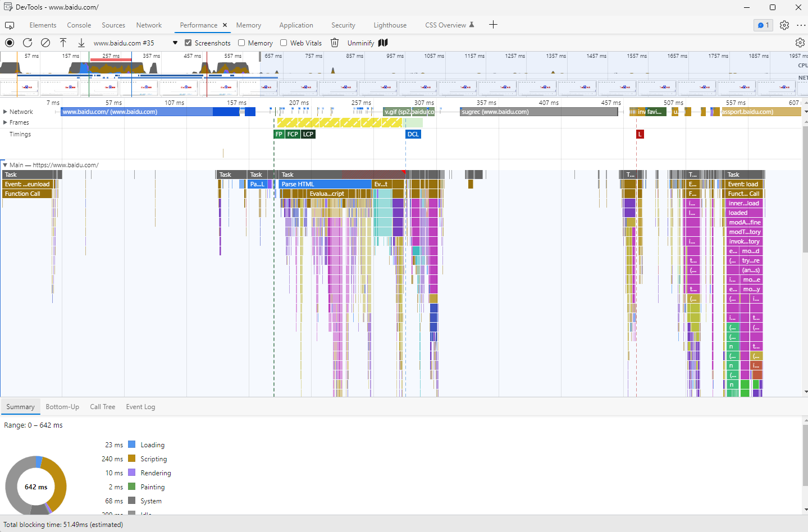Click the Unminify button

click(360, 43)
